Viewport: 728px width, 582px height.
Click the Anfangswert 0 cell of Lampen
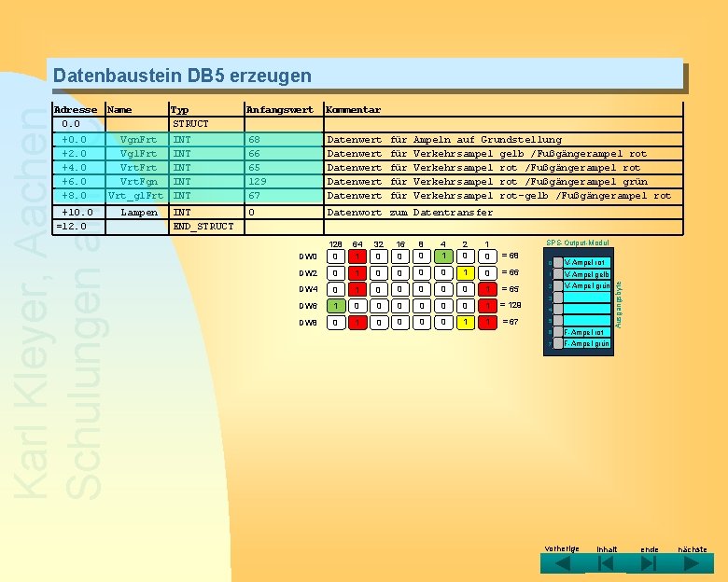pyautogui.click(x=284, y=212)
